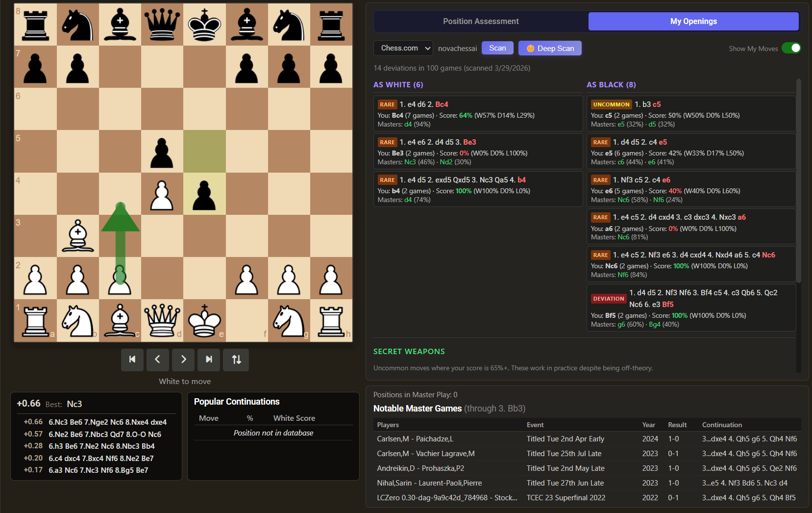The height and width of the screenshot is (513, 812).
Task: Open the rare 1. e4 d6 2. Bc4 deviation
Action: (x=477, y=114)
